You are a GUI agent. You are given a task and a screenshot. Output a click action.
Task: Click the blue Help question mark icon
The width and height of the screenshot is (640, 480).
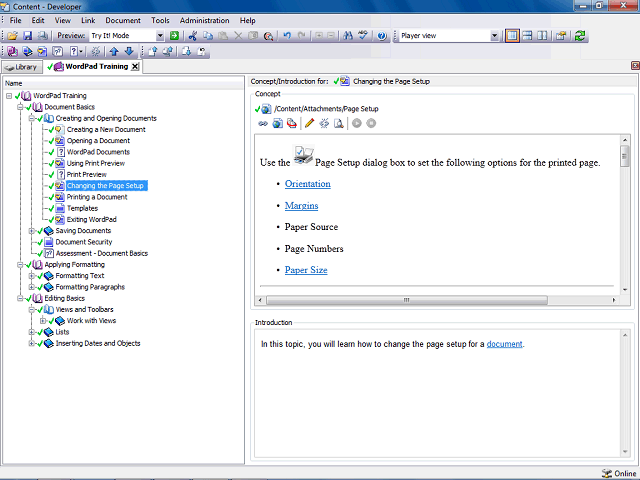pyautogui.click(x=382, y=36)
